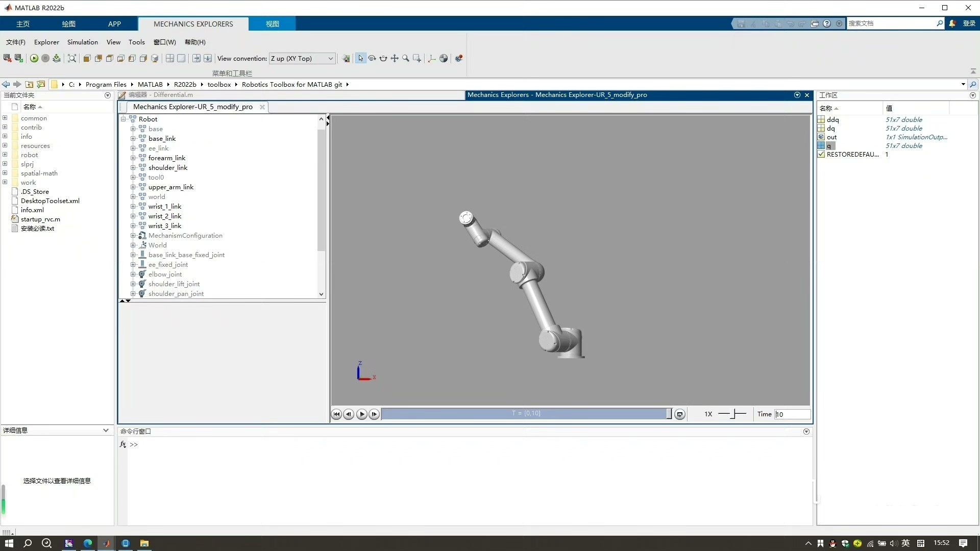Expand the forearm_link tree node

[133, 158]
